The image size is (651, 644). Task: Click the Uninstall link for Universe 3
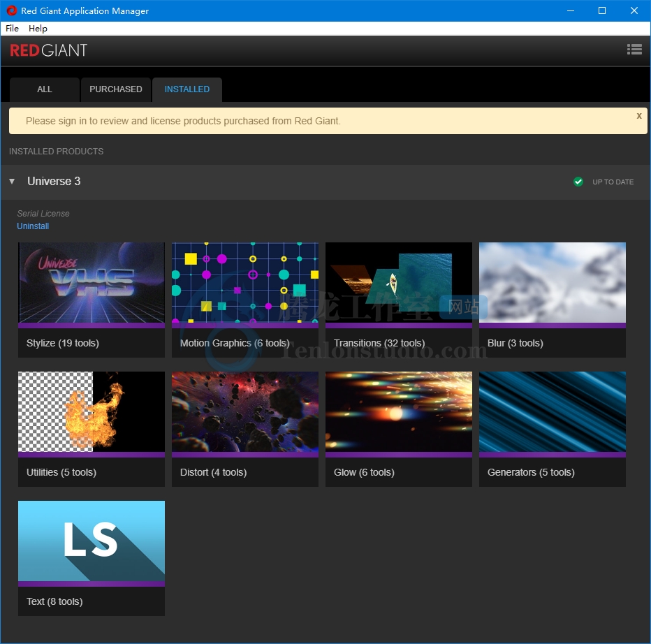[33, 226]
